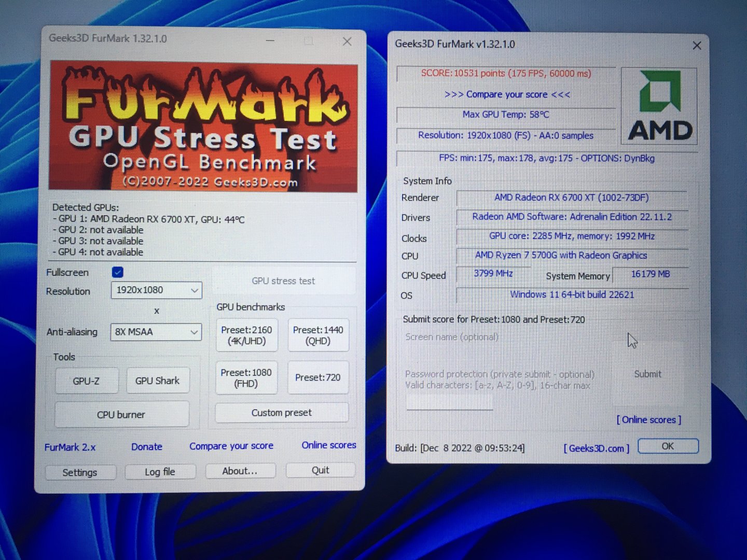
Task: Click the FurMark GPU Stress Test banner
Action: [203, 126]
